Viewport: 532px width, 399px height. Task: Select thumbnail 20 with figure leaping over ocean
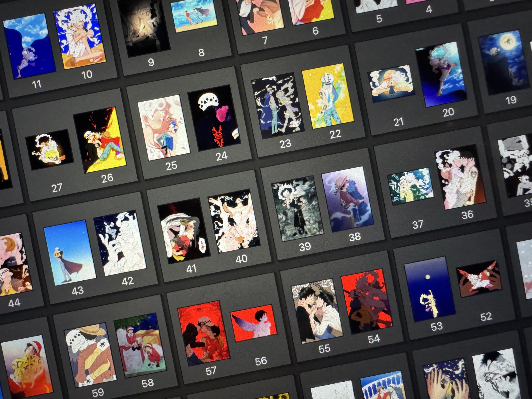click(x=441, y=74)
